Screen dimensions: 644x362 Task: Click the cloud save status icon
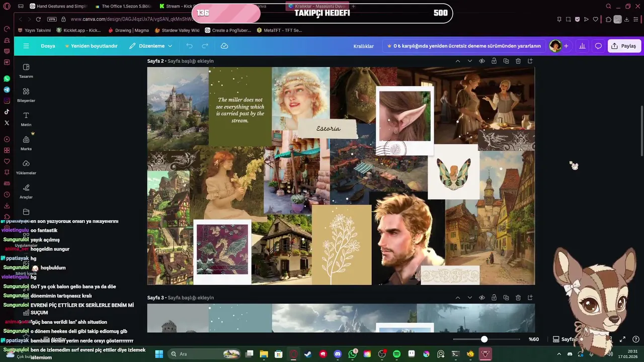coord(224,46)
